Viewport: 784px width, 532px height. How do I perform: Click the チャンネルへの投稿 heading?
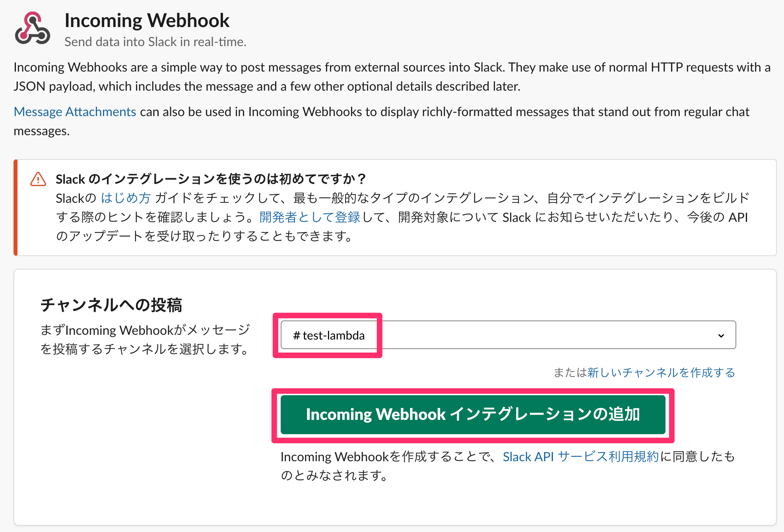pyautogui.click(x=111, y=305)
